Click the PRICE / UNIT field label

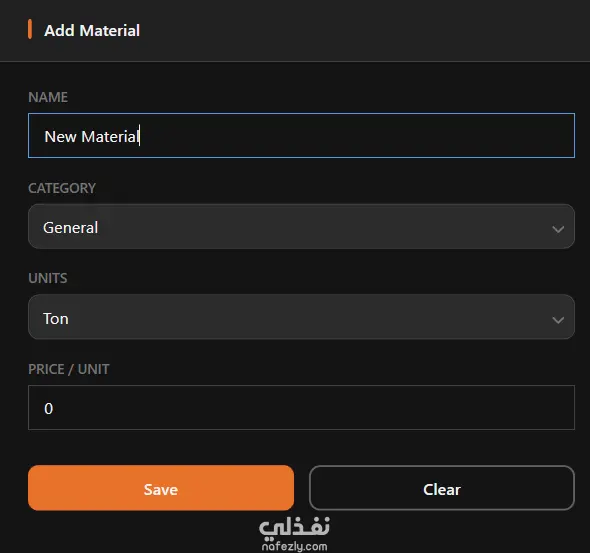(69, 369)
